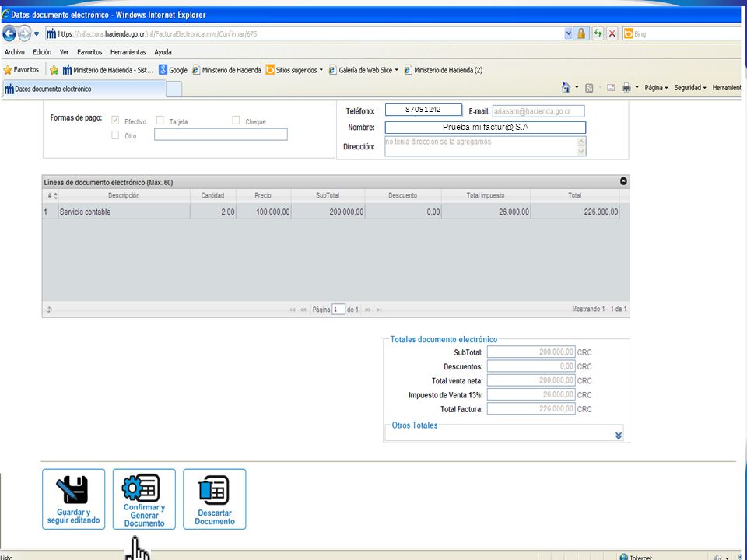Click the security padlock icon
Screen dimensions: 747x560
(x=581, y=33)
